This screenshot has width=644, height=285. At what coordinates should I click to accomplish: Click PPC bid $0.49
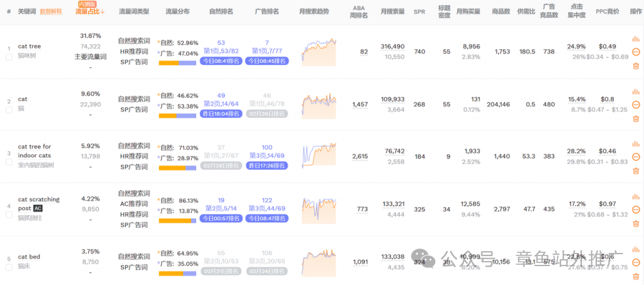(x=608, y=46)
